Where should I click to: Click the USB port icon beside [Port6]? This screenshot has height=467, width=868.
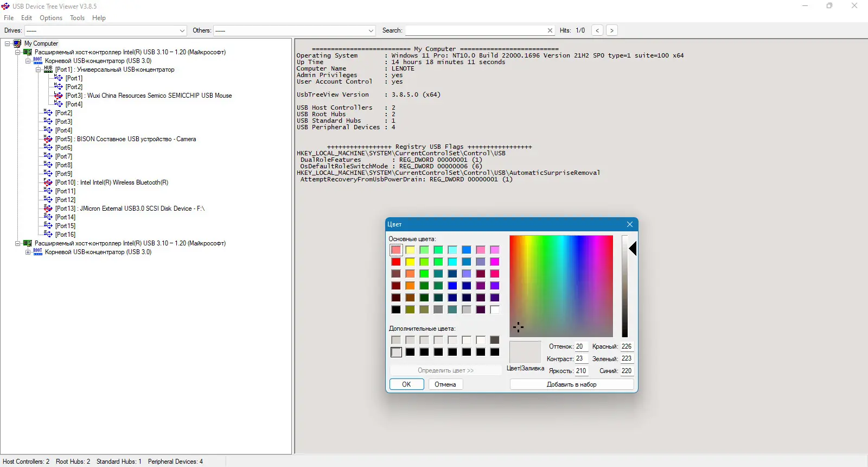pyautogui.click(x=48, y=148)
